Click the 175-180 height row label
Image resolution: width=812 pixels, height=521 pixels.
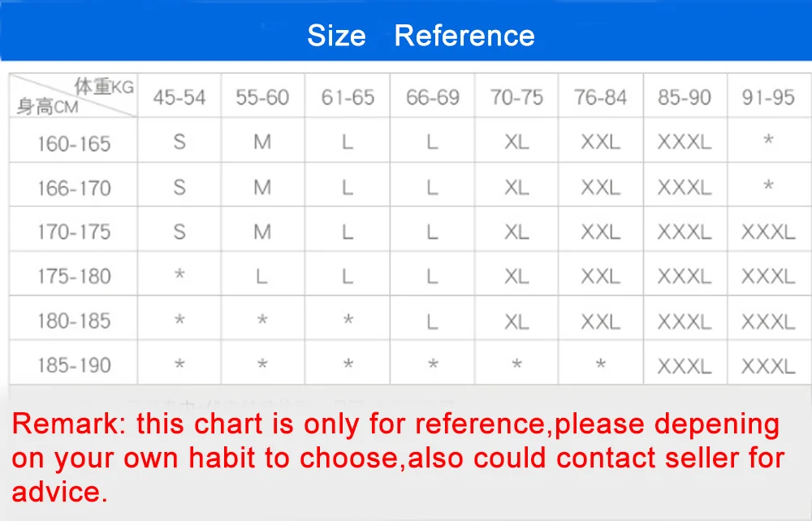(x=74, y=276)
